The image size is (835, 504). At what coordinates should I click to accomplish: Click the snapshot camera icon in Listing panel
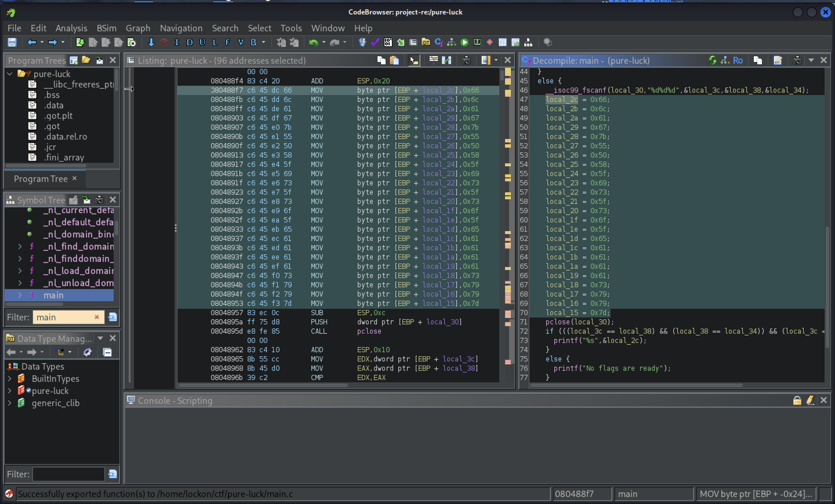point(466,60)
